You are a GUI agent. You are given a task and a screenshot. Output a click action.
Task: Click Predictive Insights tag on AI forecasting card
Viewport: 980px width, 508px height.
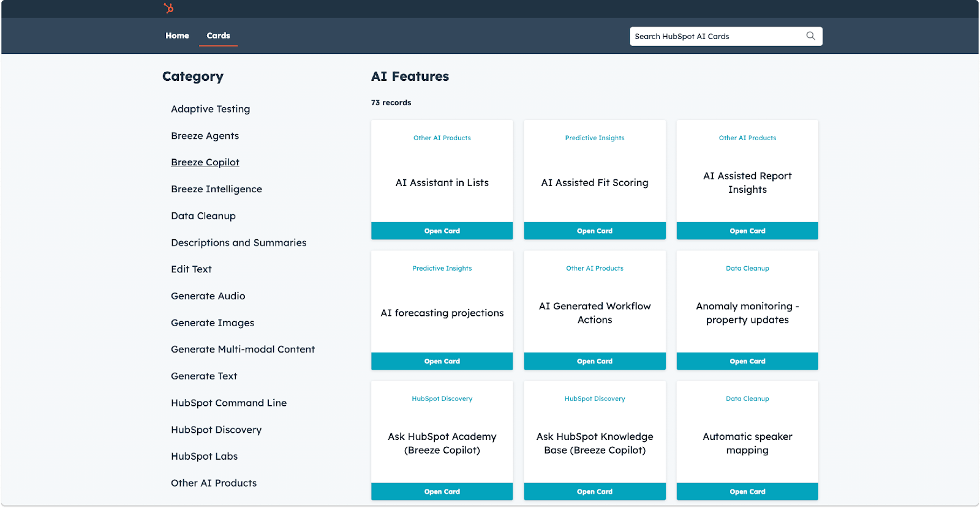442,268
